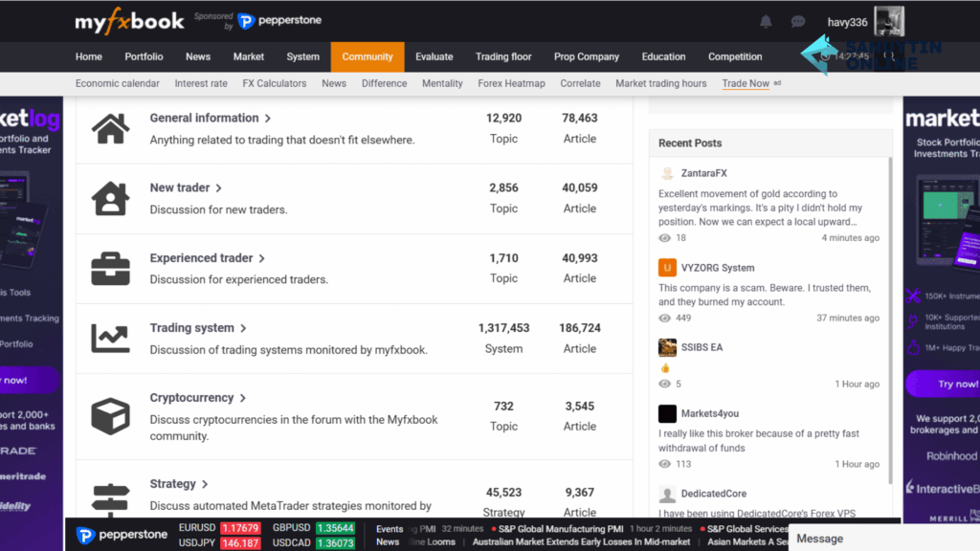Click the myfxbook logo
This screenshot has height=551, width=980.
coord(129,21)
